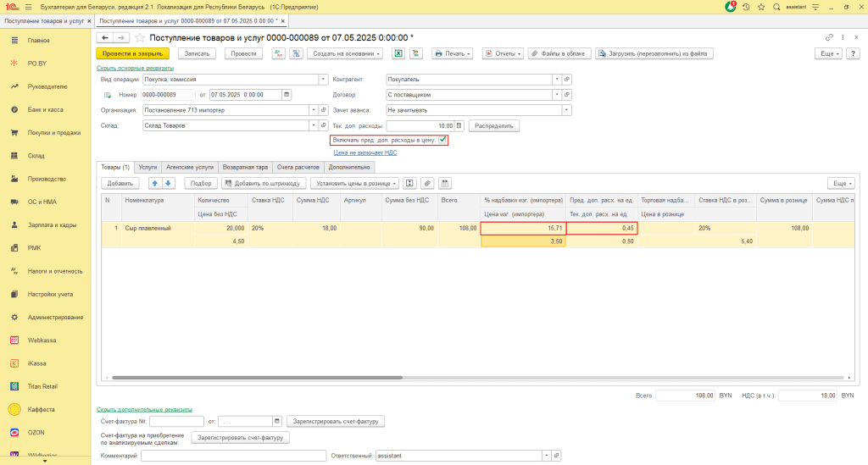Click the 15,71 надбавка cell
This screenshot has width=868, height=465.
click(x=523, y=228)
